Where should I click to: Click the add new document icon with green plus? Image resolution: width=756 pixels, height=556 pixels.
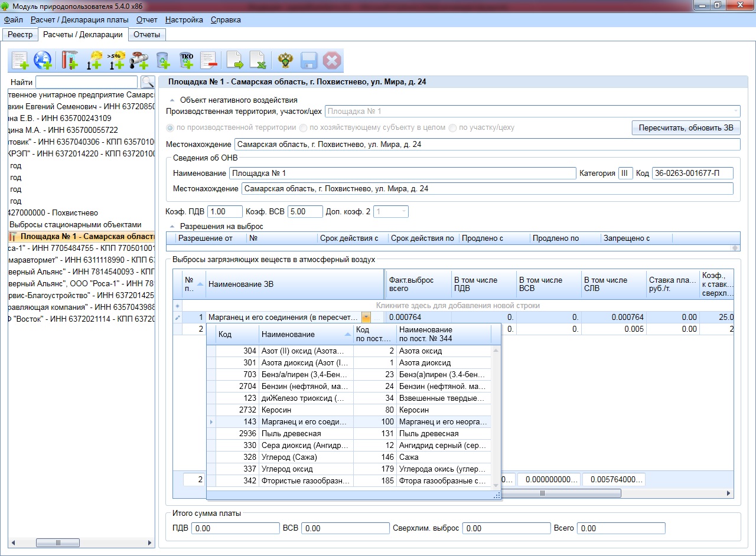(x=21, y=60)
